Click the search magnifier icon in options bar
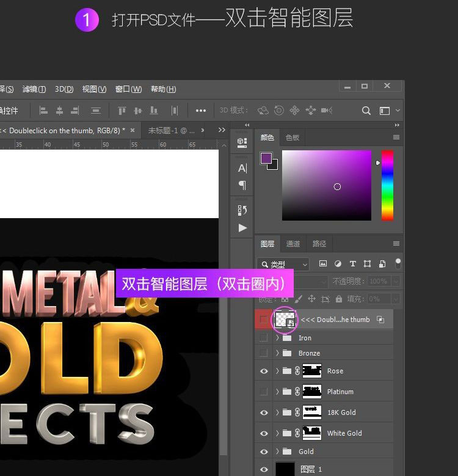The image size is (458, 476). (366, 111)
